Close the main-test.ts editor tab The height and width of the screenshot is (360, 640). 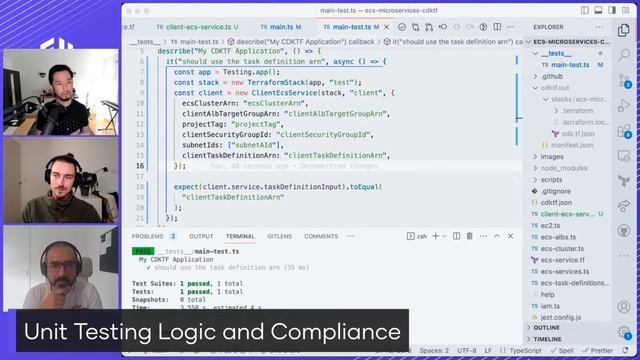387,27
